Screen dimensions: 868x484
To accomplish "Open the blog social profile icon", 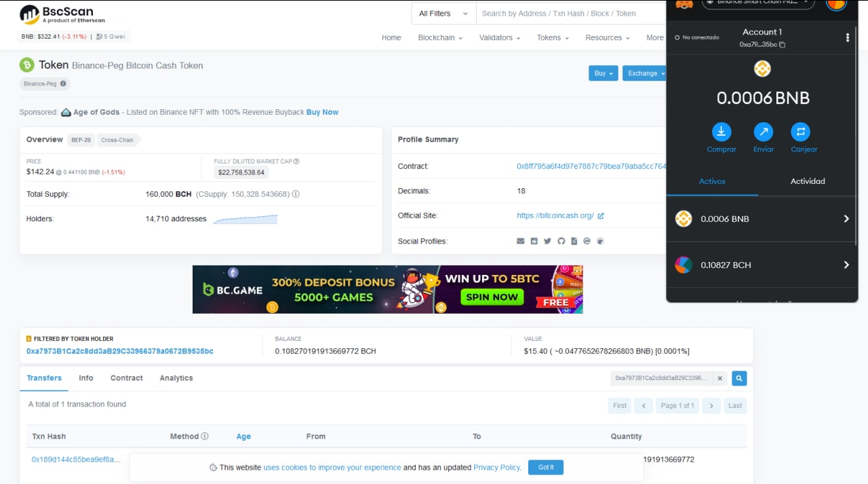I will coord(534,241).
